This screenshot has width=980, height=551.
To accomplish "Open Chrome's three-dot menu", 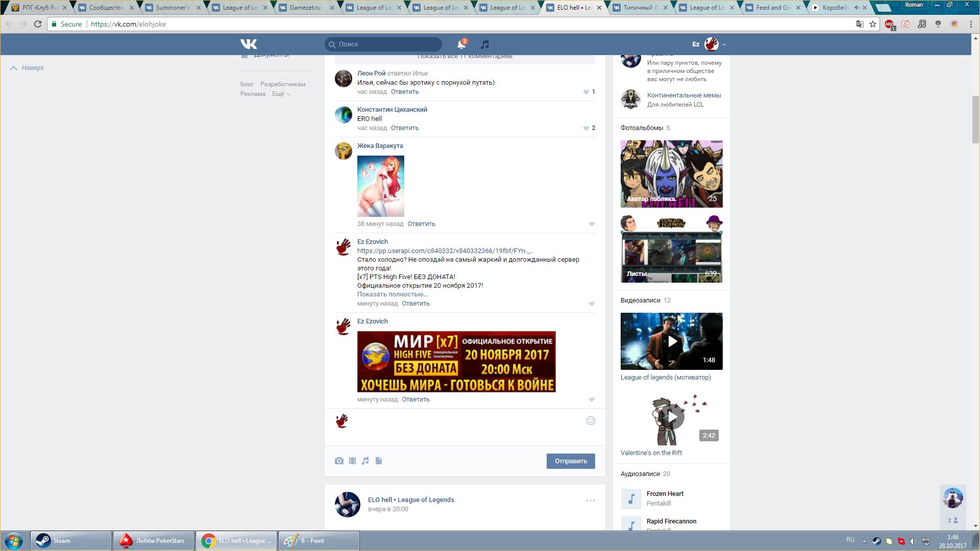I will coord(971,24).
